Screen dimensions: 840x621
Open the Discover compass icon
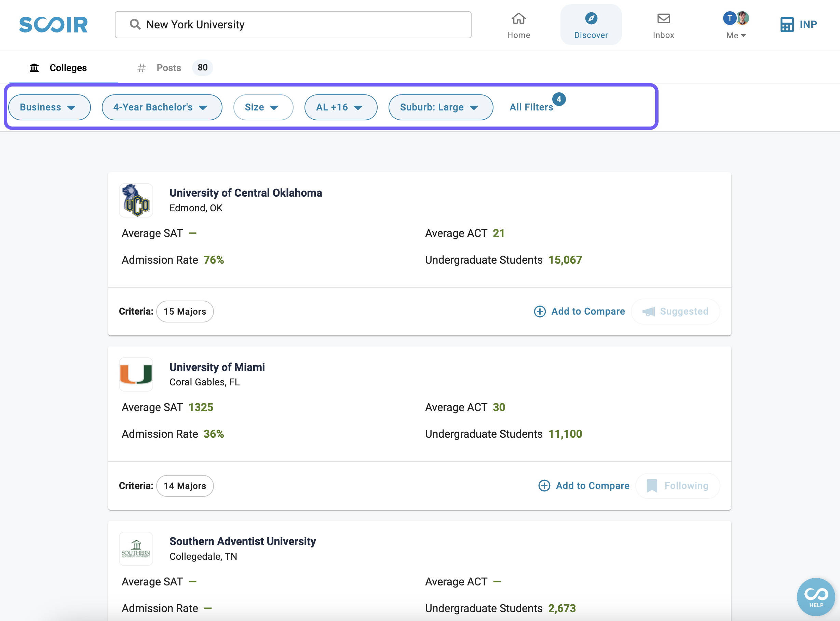click(x=591, y=18)
